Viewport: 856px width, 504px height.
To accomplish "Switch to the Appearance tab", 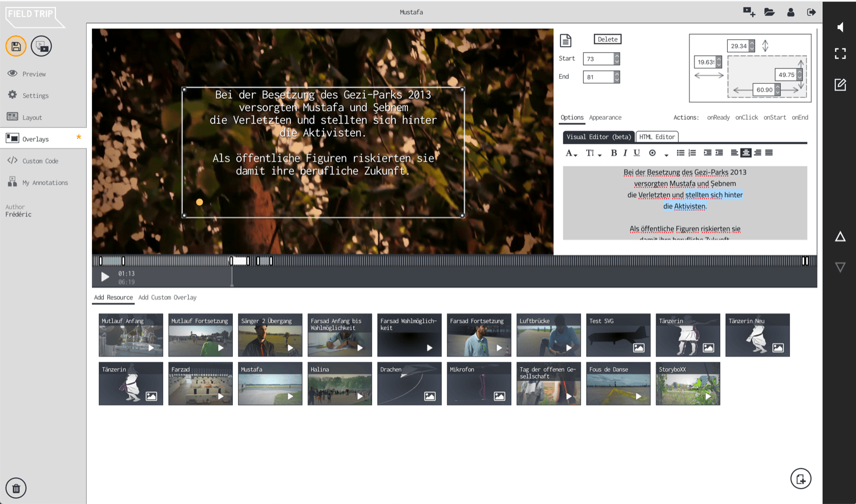I will [605, 117].
